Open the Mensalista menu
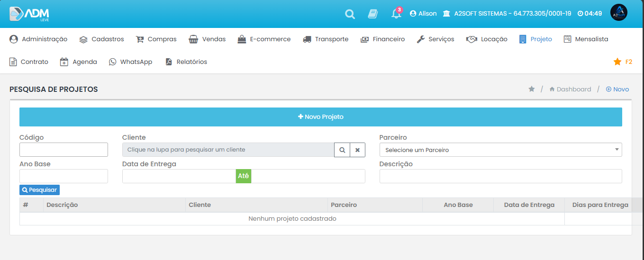The height and width of the screenshot is (260, 644). point(586,39)
